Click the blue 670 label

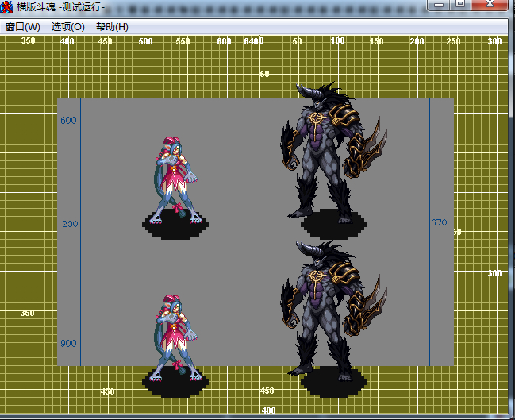tap(439, 222)
